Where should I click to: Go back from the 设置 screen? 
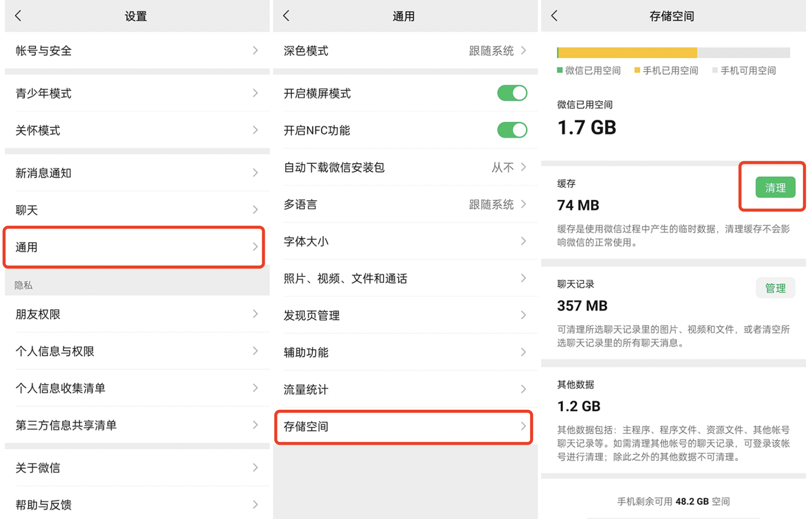point(18,16)
